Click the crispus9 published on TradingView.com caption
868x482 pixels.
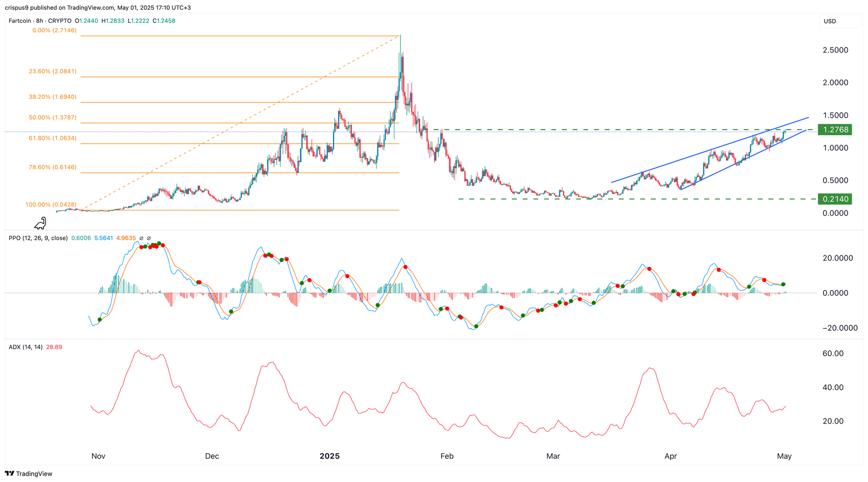click(x=98, y=8)
